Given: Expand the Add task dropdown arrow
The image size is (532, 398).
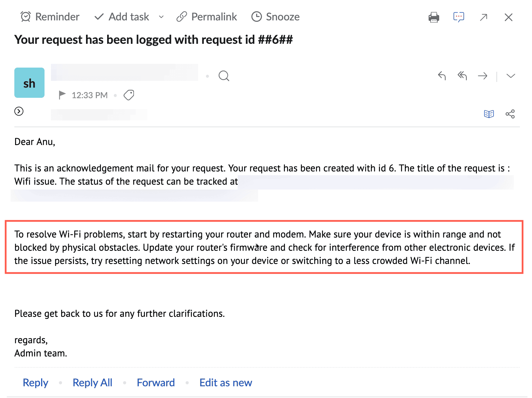Looking at the screenshot, I should [161, 17].
